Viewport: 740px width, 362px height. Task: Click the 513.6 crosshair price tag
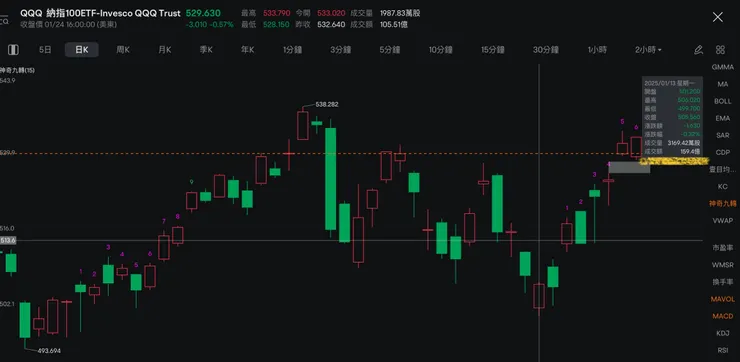[x=8, y=240]
